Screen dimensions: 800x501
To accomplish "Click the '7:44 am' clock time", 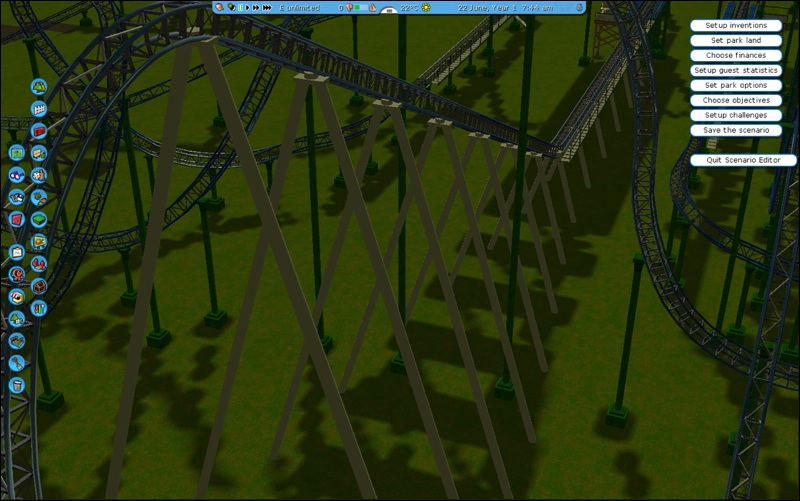I will point(539,8).
